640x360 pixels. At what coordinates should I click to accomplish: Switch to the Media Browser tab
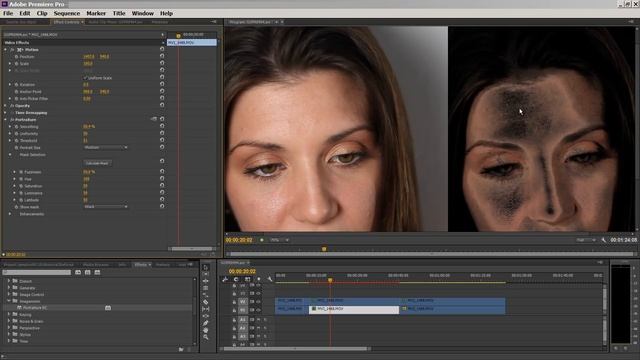pos(96,264)
